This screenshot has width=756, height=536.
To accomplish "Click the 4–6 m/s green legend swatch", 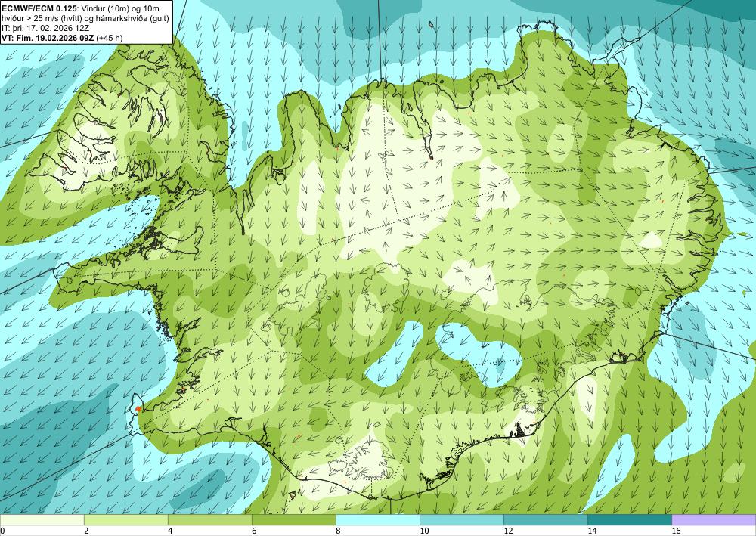I will coord(209,520).
